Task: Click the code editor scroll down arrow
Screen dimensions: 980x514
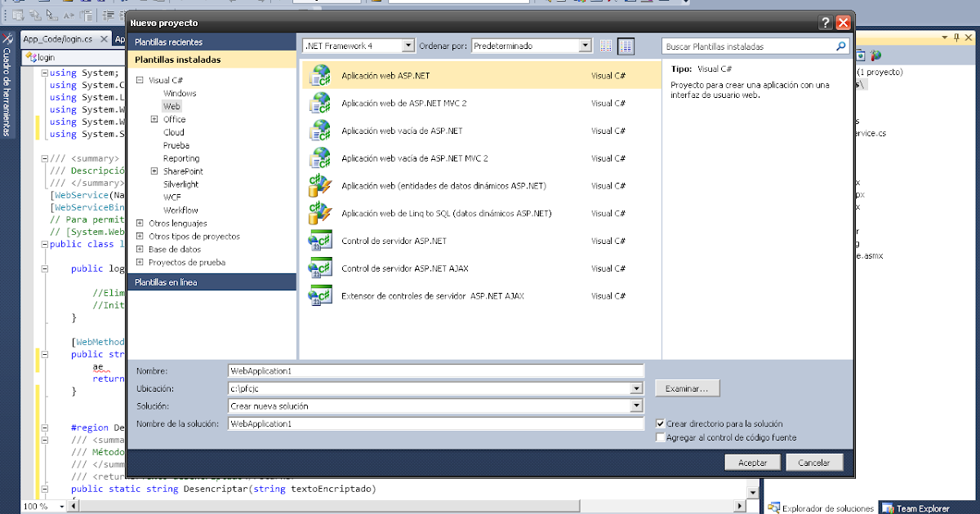Action: pyautogui.click(x=753, y=493)
